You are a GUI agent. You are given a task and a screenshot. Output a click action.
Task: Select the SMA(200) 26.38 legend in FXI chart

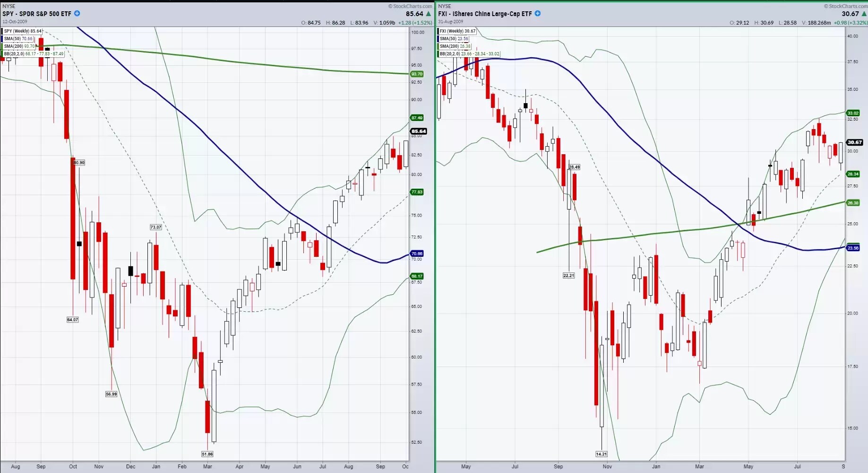tap(455, 46)
